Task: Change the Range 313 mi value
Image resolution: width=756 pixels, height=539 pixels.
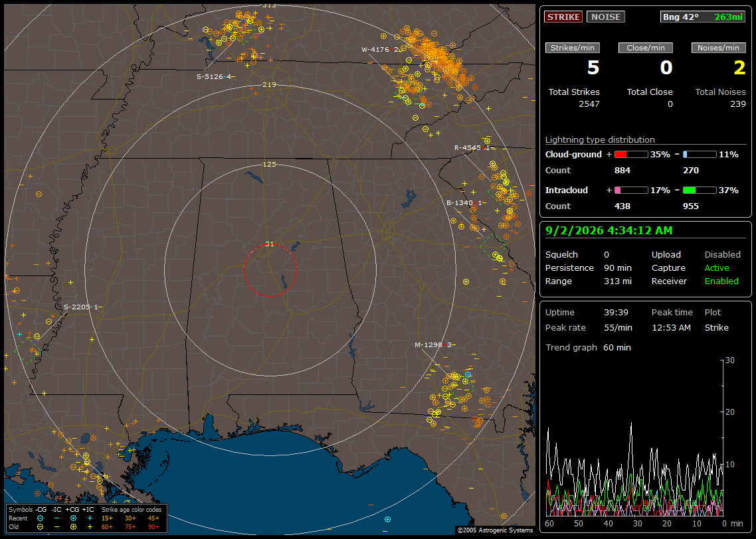Action: (618, 281)
